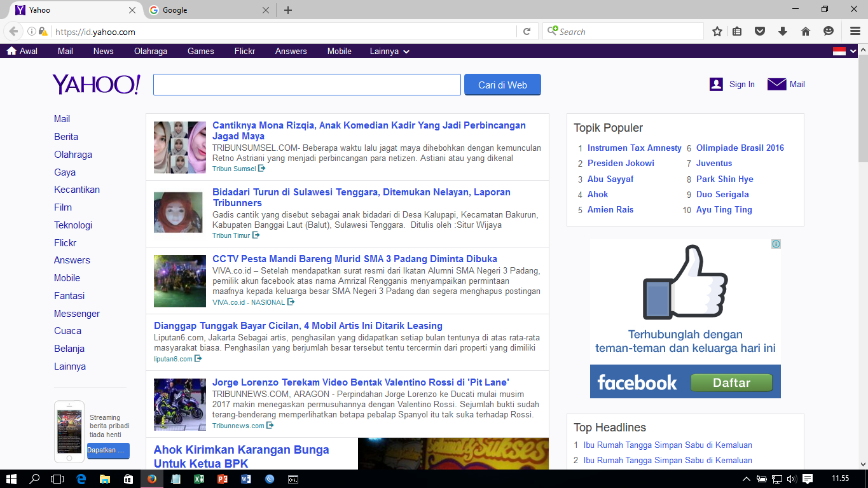
Task: Click the Cari di Web button
Action: (x=502, y=85)
